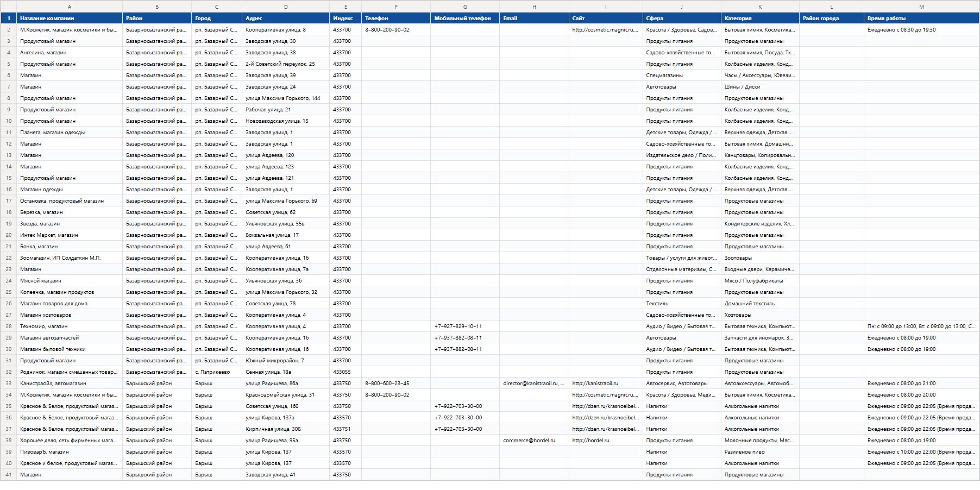Select the cell 'Мясной магазин'
Screen dimensions: 980x490
coord(70,281)
